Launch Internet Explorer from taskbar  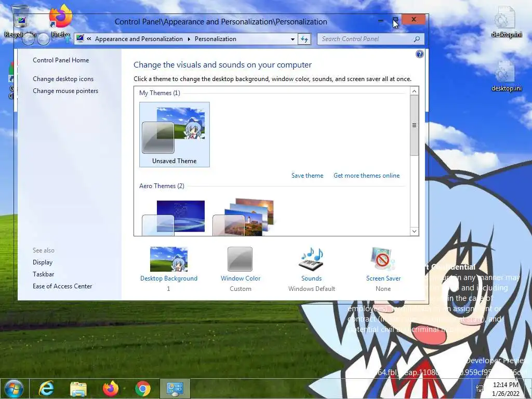click(46, 389)
